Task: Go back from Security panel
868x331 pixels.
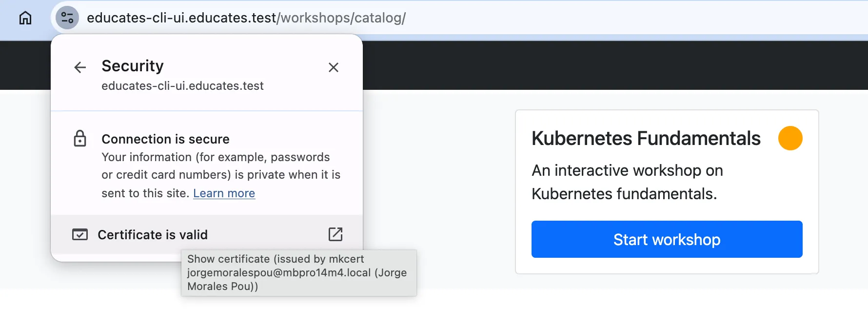Action: tap(80, 67)
